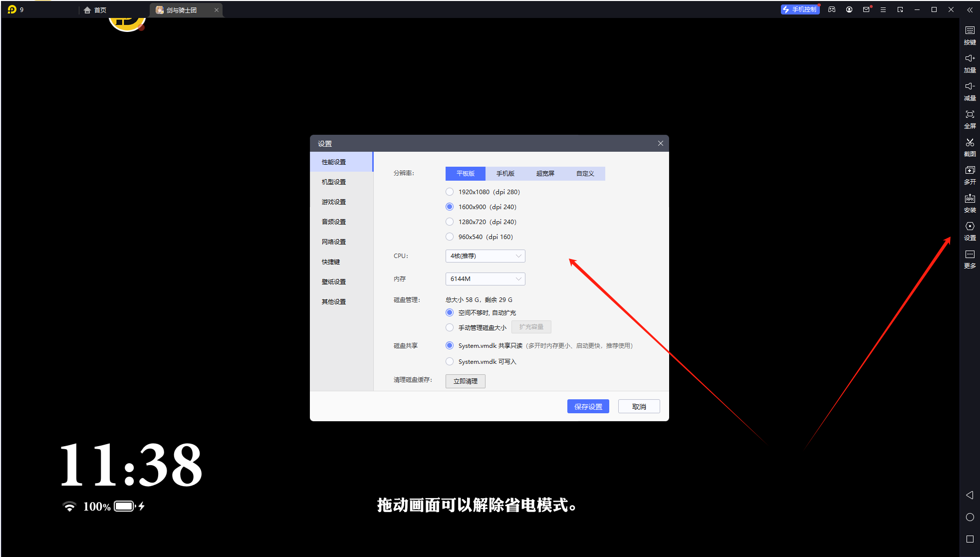Screen dimensions: 980x557
Task: Select the 1920x1080 resolution option
Action: (450, 192)
